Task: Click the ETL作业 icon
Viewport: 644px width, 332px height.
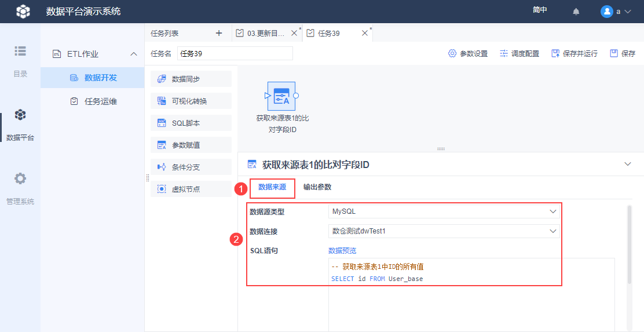Action: (57, 54)
